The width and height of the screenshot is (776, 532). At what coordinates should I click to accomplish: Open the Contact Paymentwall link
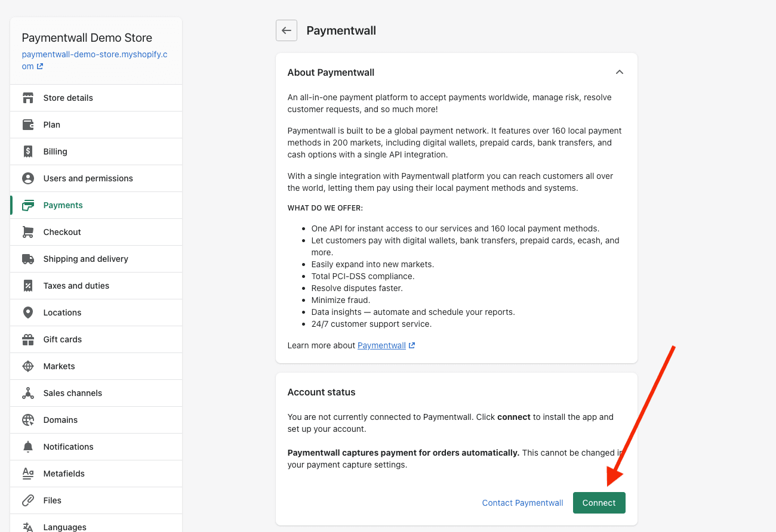tap(523, 503)
